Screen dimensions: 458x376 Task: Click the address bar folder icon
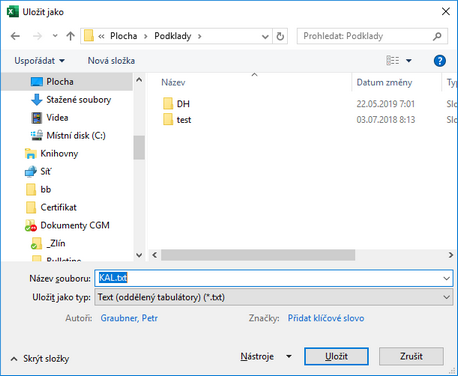(x=89, y=36)
